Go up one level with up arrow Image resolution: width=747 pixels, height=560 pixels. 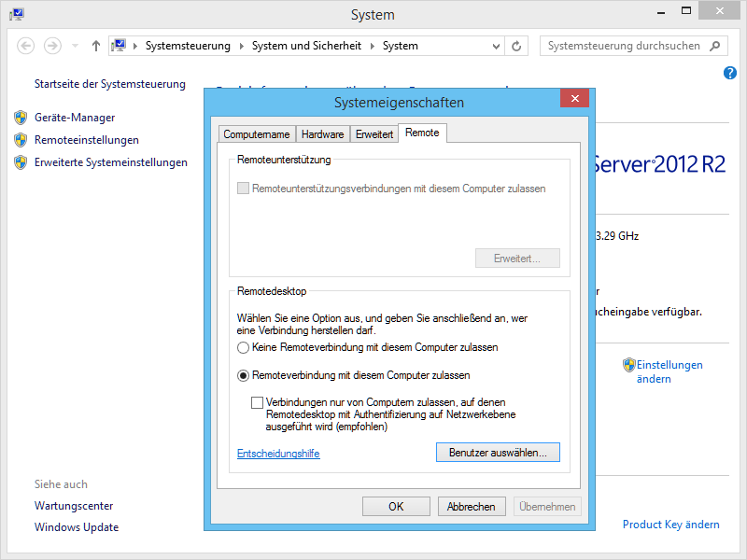coord(96,46)
